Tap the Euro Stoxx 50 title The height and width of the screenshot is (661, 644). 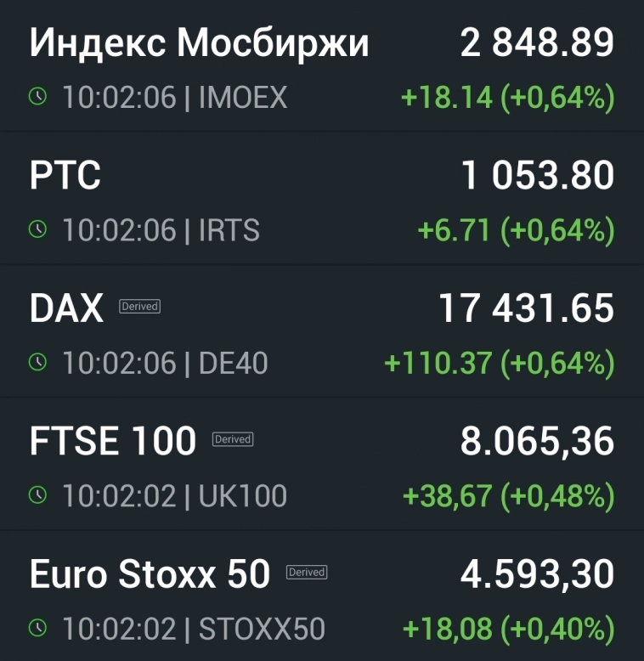(x=150, y=575)
